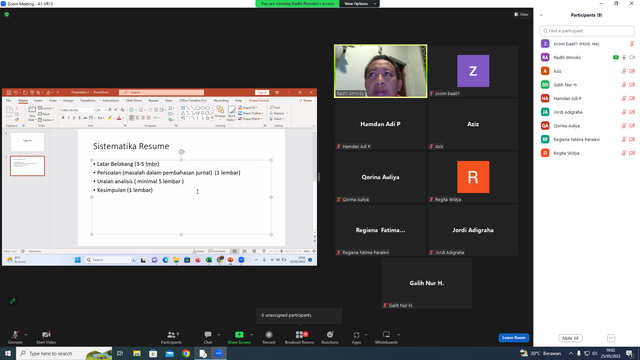Screen dimensions: 640x360
Task: Click Sign in button in PowerPoint
Action: coord(262,93)
